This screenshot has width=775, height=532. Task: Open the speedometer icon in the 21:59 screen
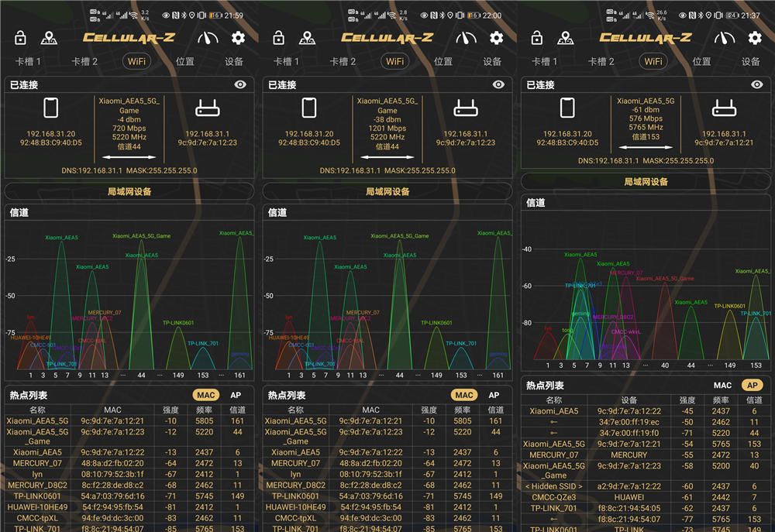tap(208, 37)
